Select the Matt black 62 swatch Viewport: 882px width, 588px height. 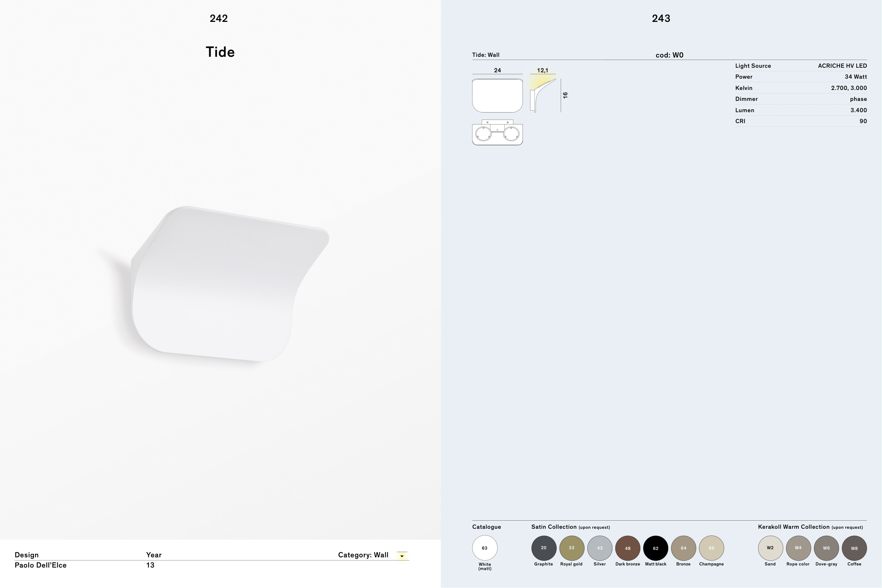click(x=656, y=548)
